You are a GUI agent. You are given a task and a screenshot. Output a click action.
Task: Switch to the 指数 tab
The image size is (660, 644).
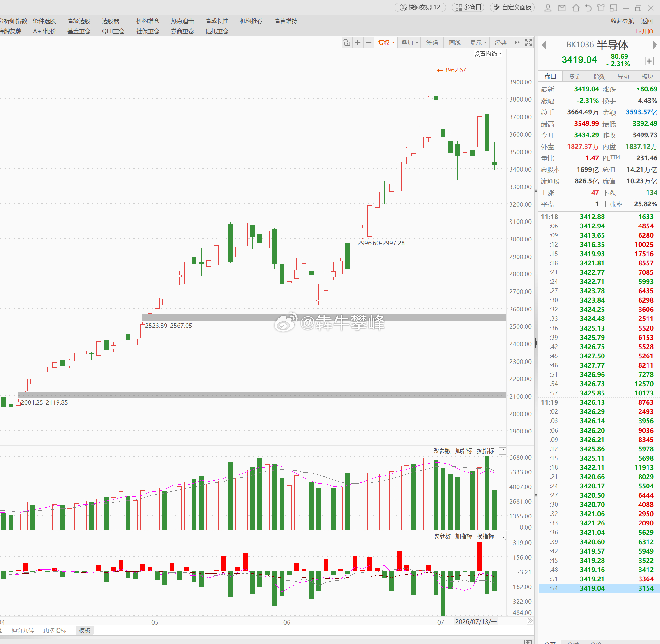599,76
